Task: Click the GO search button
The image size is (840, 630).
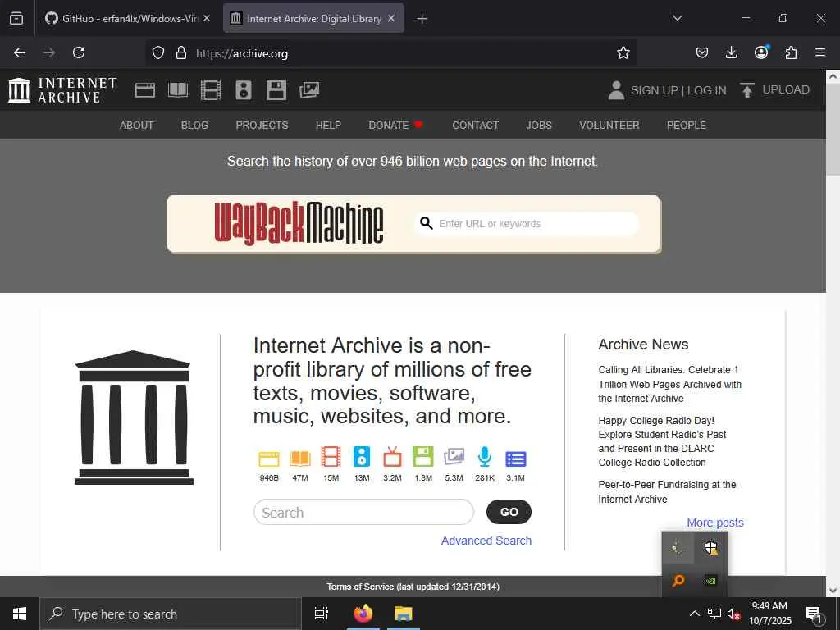Action: [509, 512]
